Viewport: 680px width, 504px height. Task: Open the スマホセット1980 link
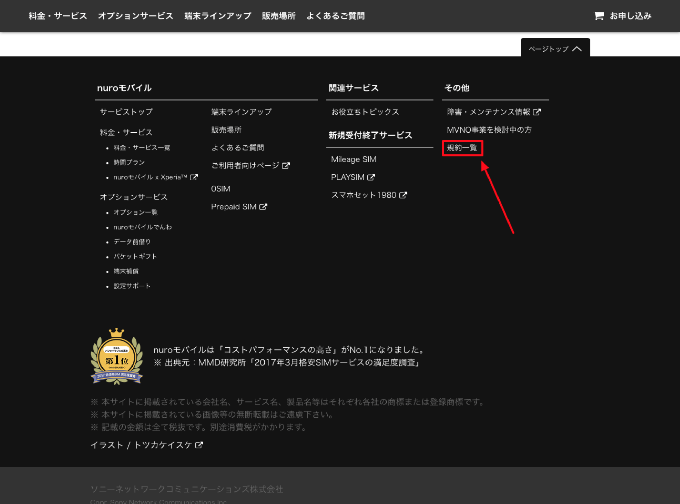pos(363,195)
